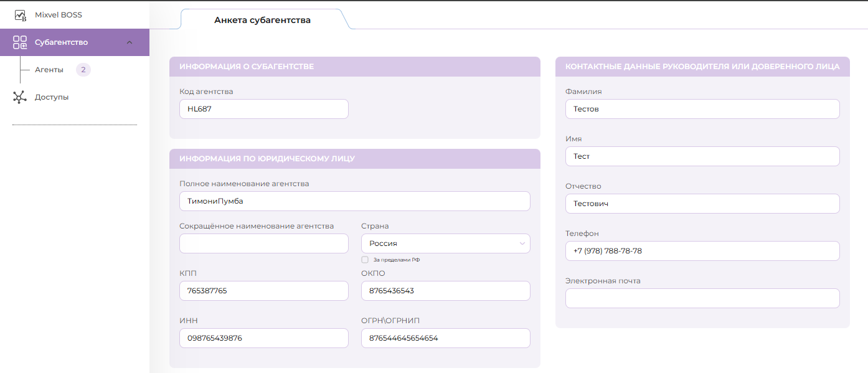868x373 pixels.
Task: Select the ИНН input field
Action: [263, 338]
